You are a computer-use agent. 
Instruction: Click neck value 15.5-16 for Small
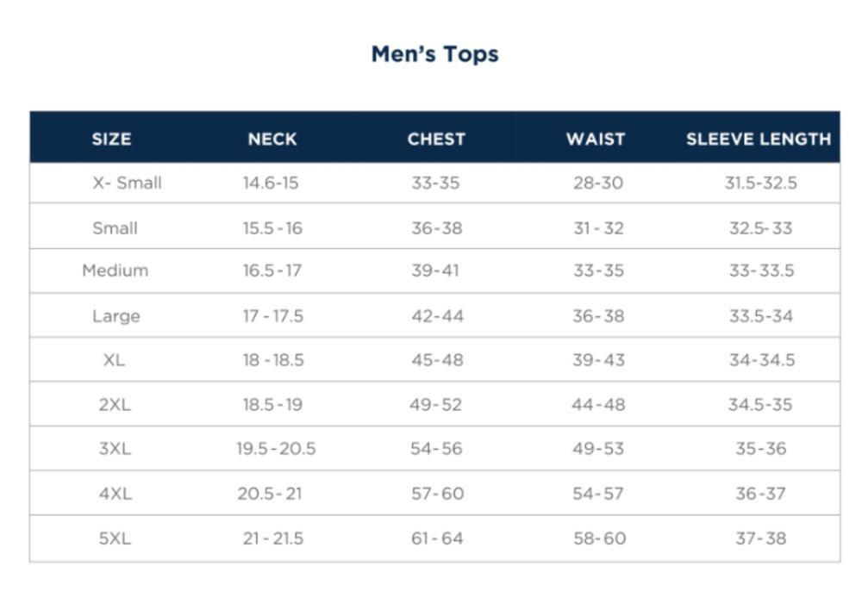click(x=272, y=228)
